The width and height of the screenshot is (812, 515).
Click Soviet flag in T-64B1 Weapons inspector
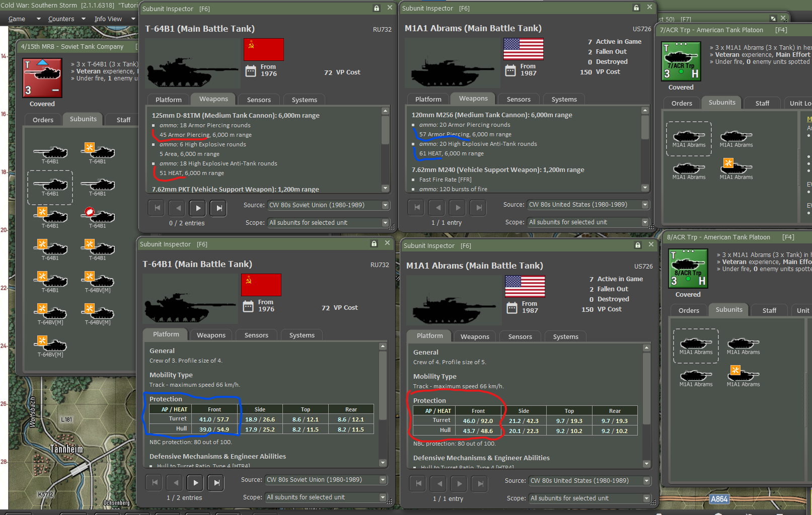pyautogui.click(x=264, y=49)
